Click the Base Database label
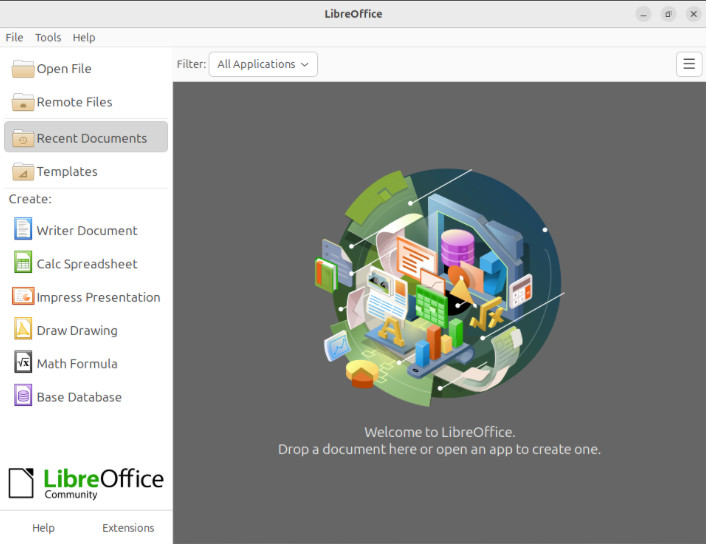Image resolution: width=706 pixels, height=544 pixels. coord(79,397)
